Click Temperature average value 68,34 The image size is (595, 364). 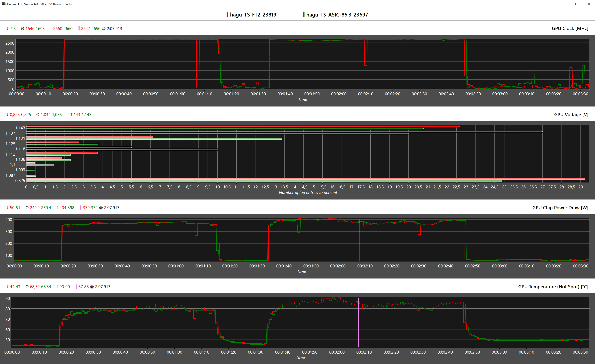coord(46,287)
